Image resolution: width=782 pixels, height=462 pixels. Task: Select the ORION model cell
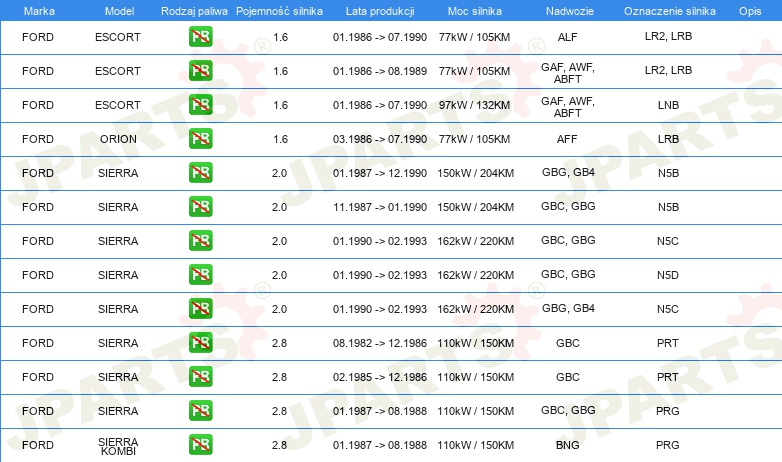[x=118, y=139]
